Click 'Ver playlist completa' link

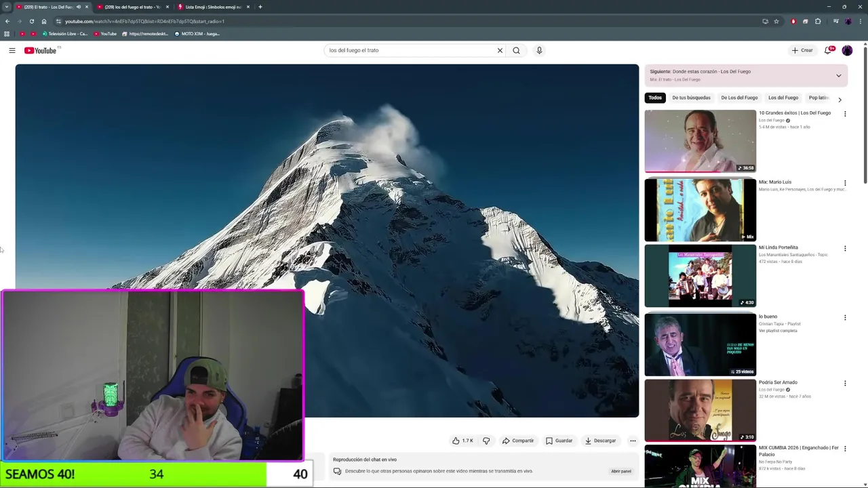click(778, 331)
